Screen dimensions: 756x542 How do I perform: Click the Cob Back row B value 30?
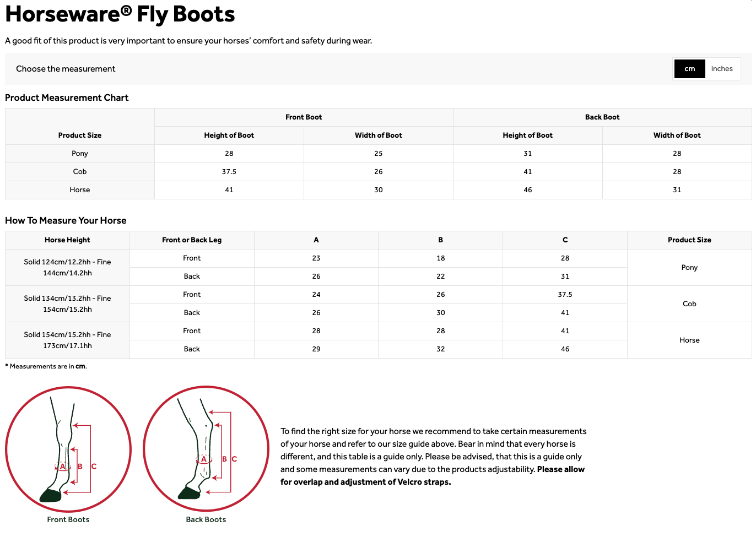(x=441, y=313)
